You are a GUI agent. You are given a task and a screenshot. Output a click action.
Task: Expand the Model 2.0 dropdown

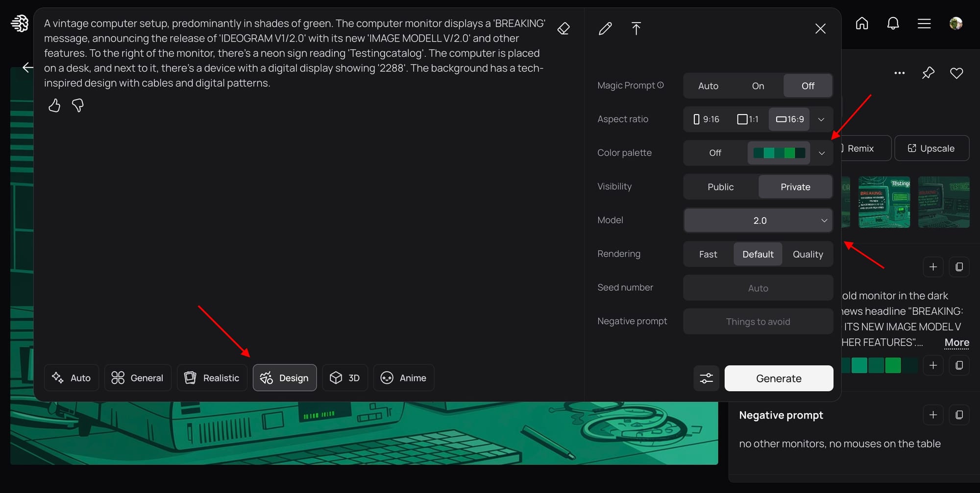click(x=824, y=220)
